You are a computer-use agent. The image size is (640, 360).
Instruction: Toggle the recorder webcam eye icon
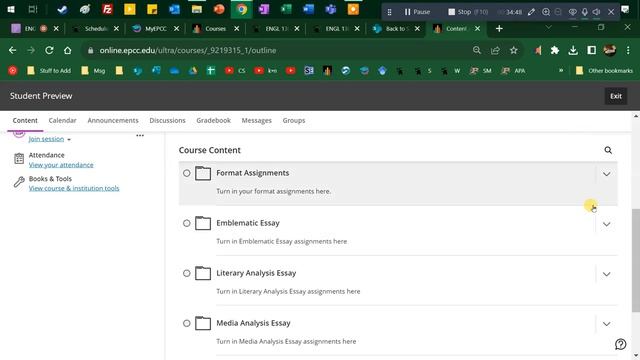point(573,12)
